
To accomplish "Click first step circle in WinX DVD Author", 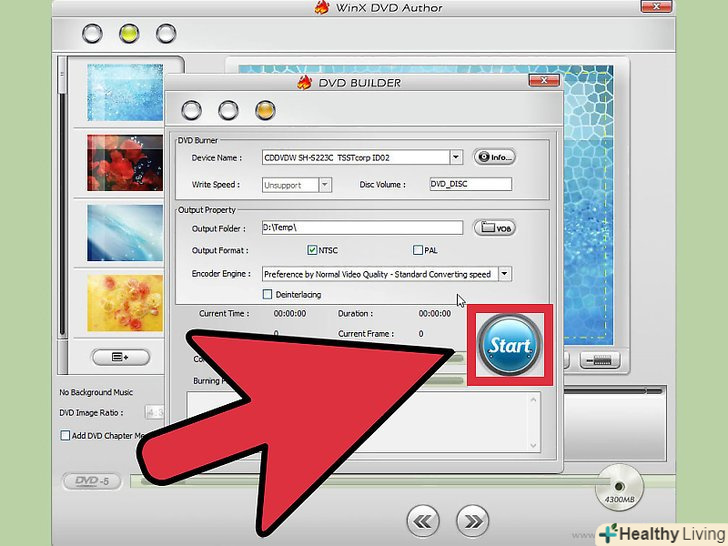I will click(x=92, y=34).
